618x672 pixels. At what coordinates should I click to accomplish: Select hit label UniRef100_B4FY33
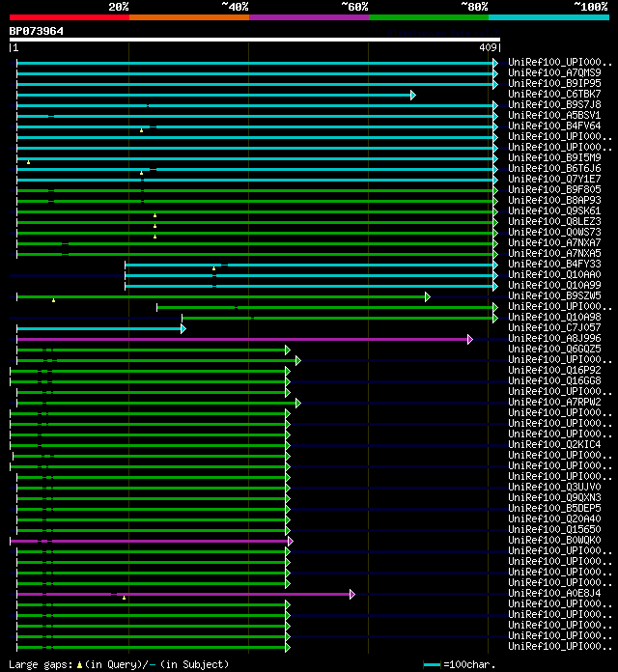(x=554, y=264)
